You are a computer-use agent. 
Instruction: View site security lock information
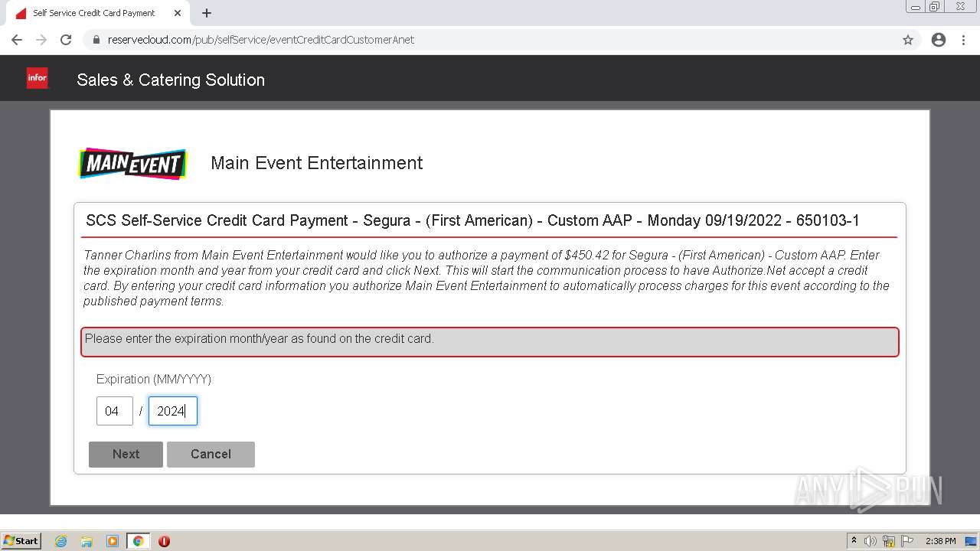click(x=96, y=40)
